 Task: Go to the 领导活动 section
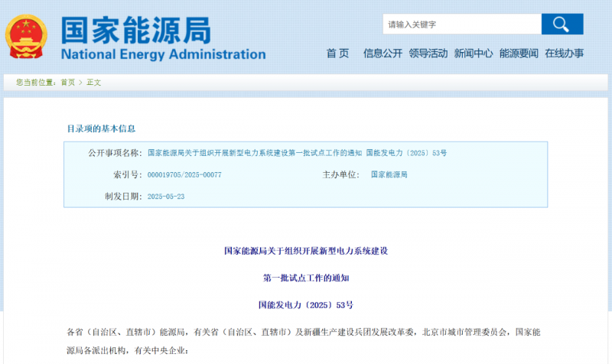click(x=428, y=54)
